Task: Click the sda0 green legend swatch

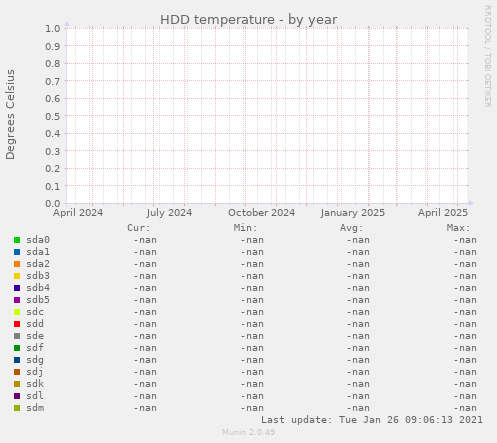Action: point(17,240)
